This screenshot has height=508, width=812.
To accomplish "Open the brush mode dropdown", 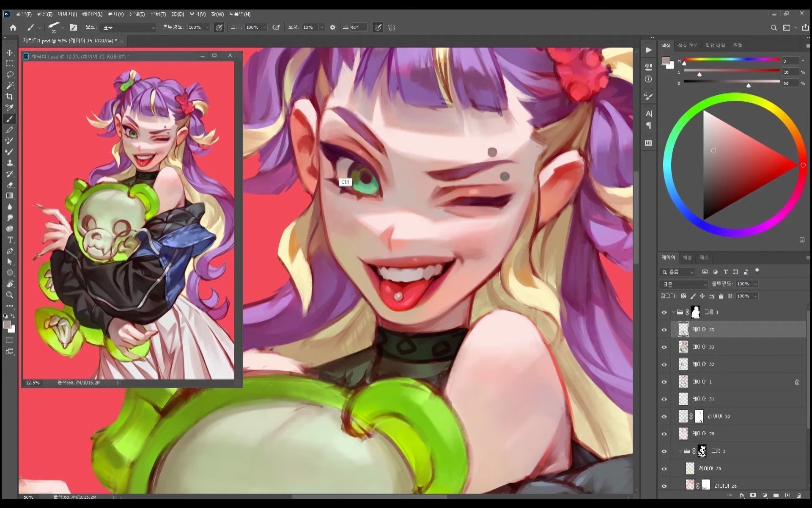I will click(129, 28).
